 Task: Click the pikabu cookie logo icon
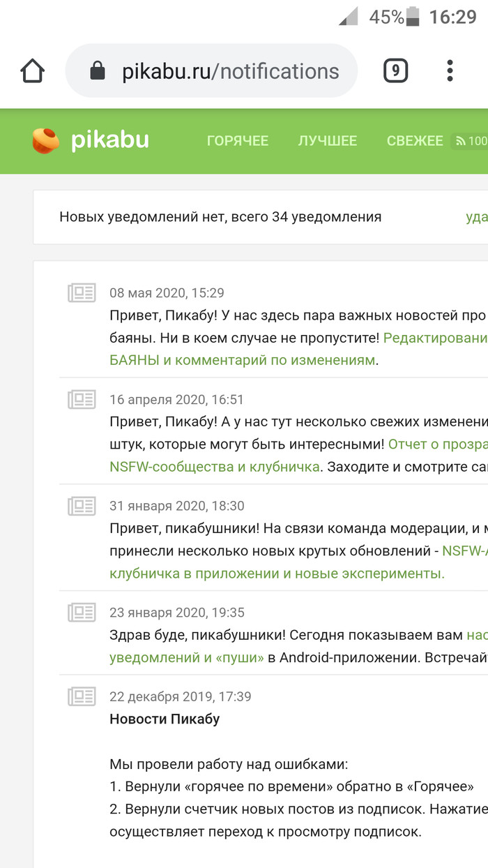[46, 140]
